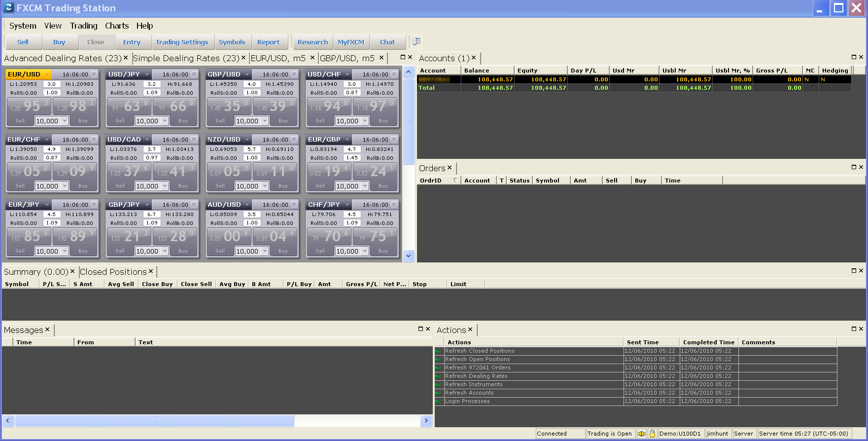The image size is (868, 441).
Task: Maximize the Orders panel
Action: click(x=854, y=167)
